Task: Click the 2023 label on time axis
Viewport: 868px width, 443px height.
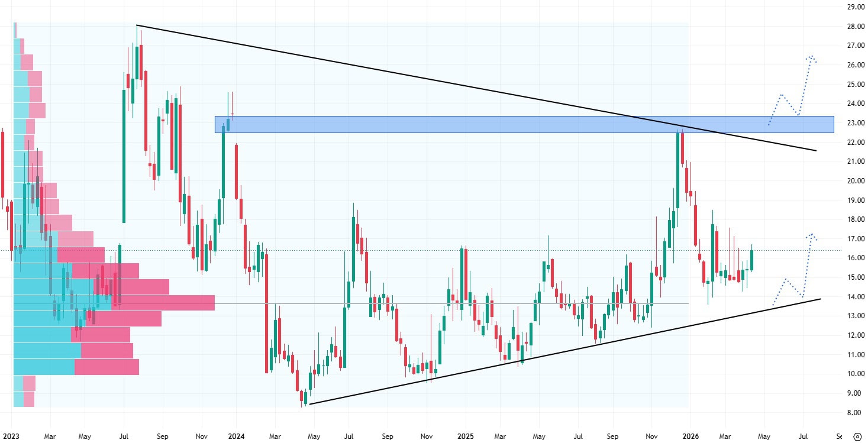Action: [11, 436]
